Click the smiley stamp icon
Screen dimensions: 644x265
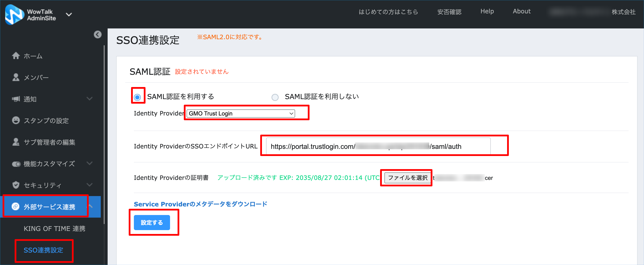(x=16, y=120)
